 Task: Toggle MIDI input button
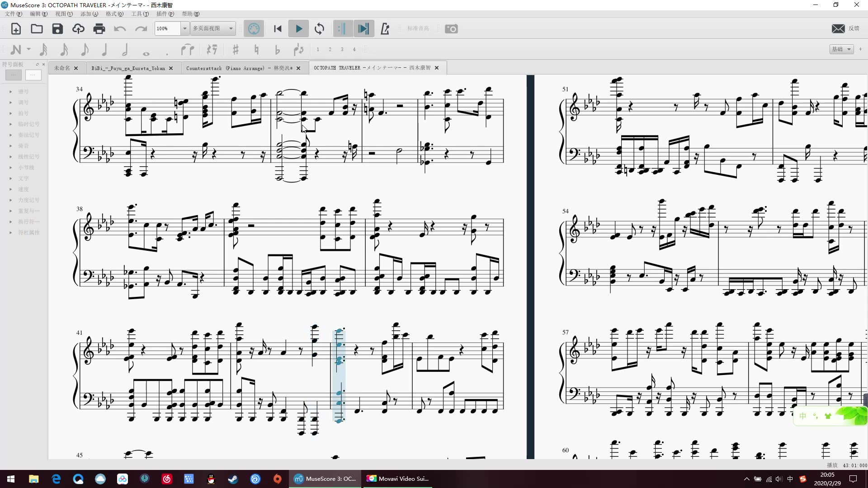[x=254, y=29]
